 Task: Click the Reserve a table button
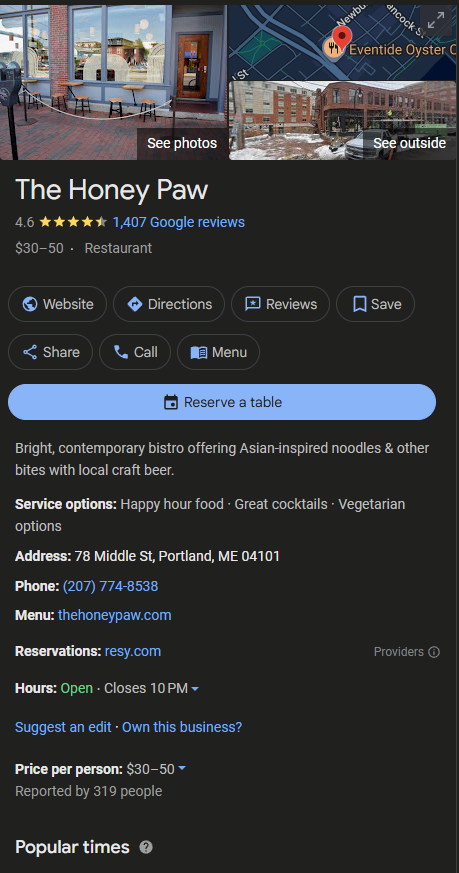pos(222,402)
